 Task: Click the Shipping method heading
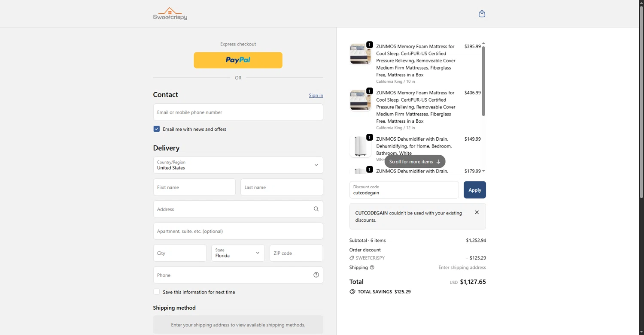(x=174, y=308)
